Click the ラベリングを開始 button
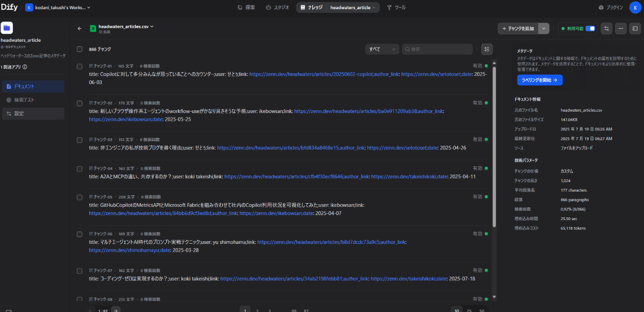This screenshot has width=644, height=312. pyautogui.click(x=540, y=80)
